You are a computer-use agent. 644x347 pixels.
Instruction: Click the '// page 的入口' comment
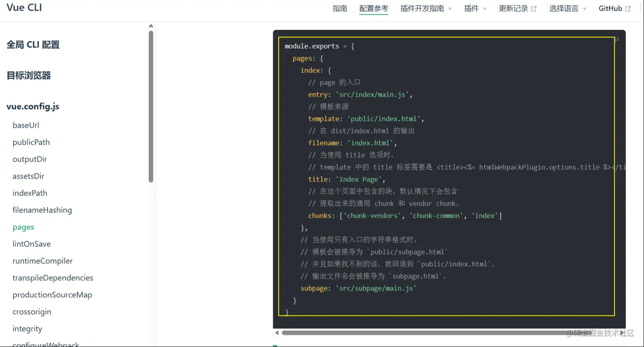334,83
